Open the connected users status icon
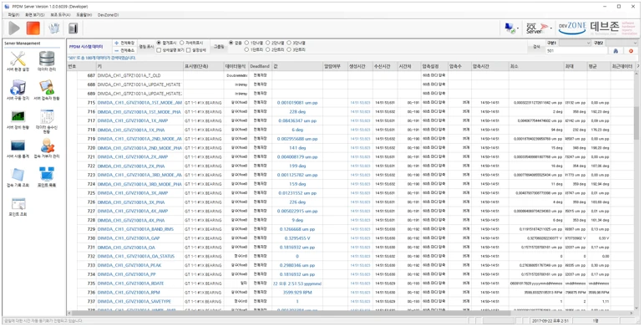 (x=47, y=88)
